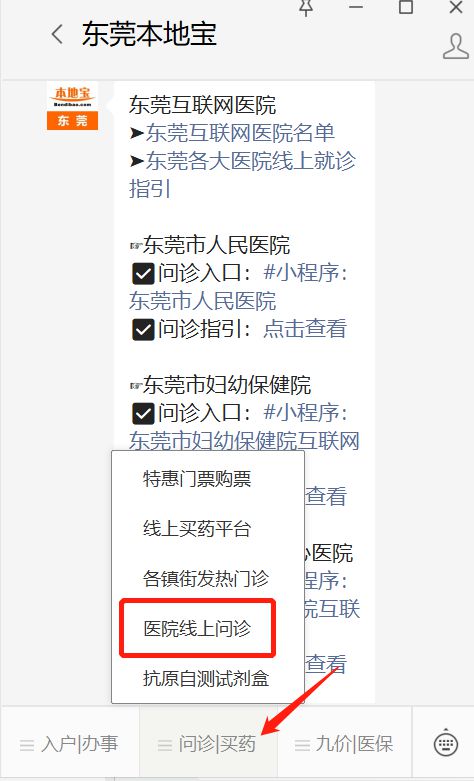Switch to keyboard input icon
The image size is (474, 781).
point(446,744)
